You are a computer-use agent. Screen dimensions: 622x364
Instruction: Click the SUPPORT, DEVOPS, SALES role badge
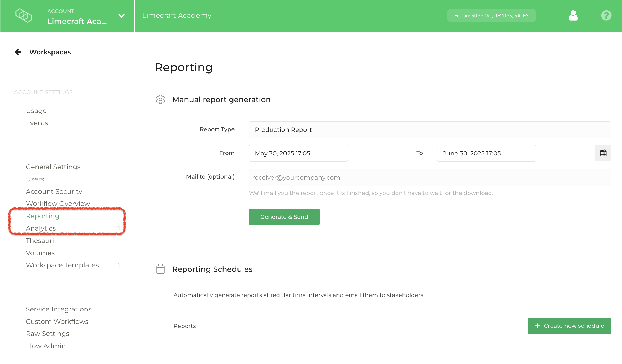(x=491, y=16)
